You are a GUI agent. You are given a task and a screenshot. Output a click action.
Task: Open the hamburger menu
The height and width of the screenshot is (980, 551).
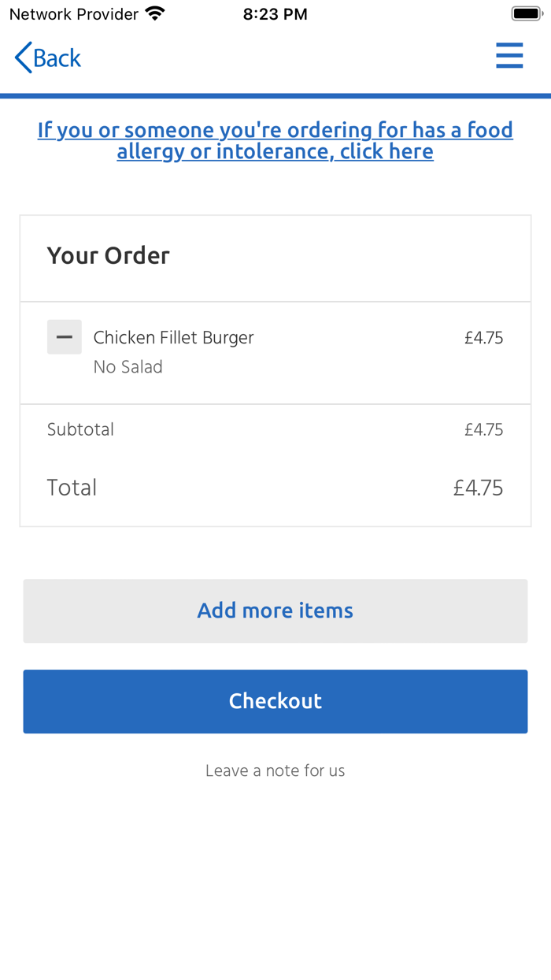pyautogui.click(x=509, y=56)
